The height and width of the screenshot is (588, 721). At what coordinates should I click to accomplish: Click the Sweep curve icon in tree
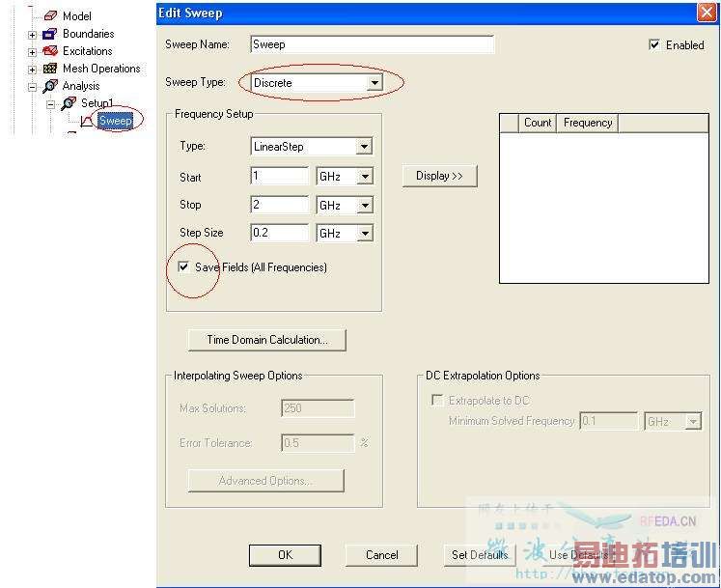[87, 121]
